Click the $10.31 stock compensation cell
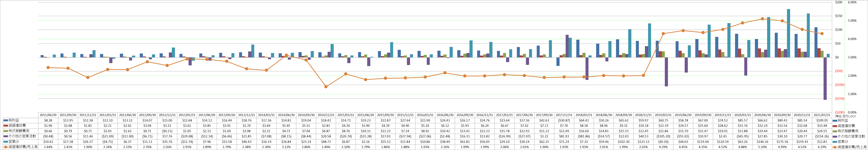 coord(366,131)
